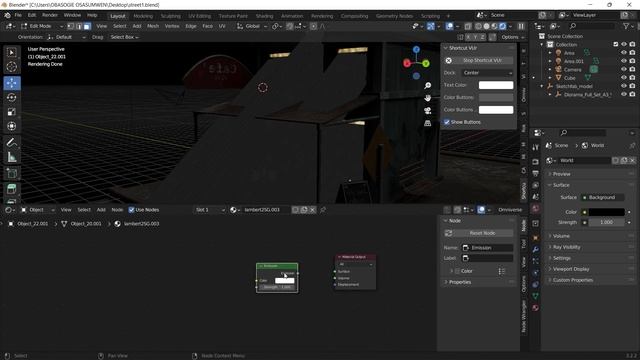Click the Text Color white swatch
The image size is (640, 360).
(x=496, y=85)
